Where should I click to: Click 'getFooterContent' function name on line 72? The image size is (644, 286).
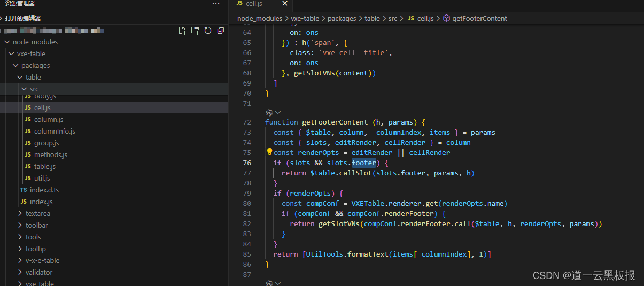click(x=335, y=122)
